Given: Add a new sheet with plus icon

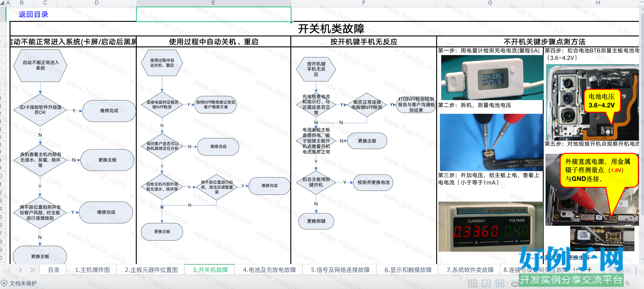Looking at the screenshot, I should click(589, 269).
